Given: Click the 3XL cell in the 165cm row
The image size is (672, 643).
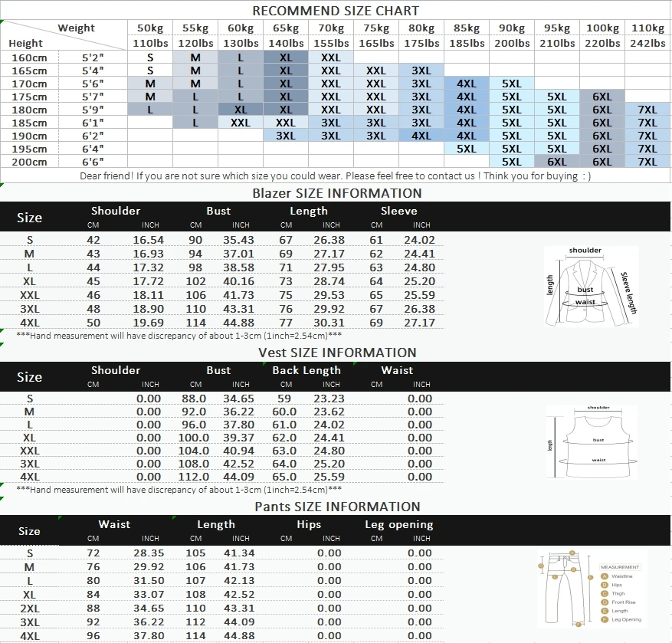Looking at the screenshot, I should pos(421,71).
